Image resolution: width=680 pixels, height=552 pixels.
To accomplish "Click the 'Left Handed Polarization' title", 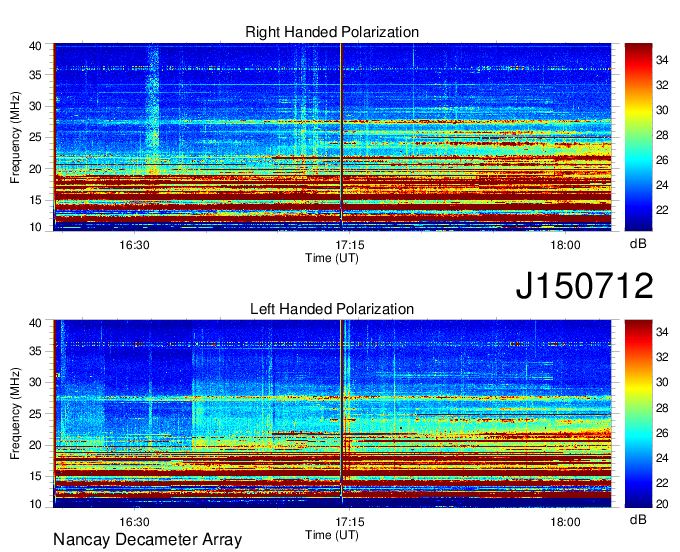I will (x=332, y=309).
